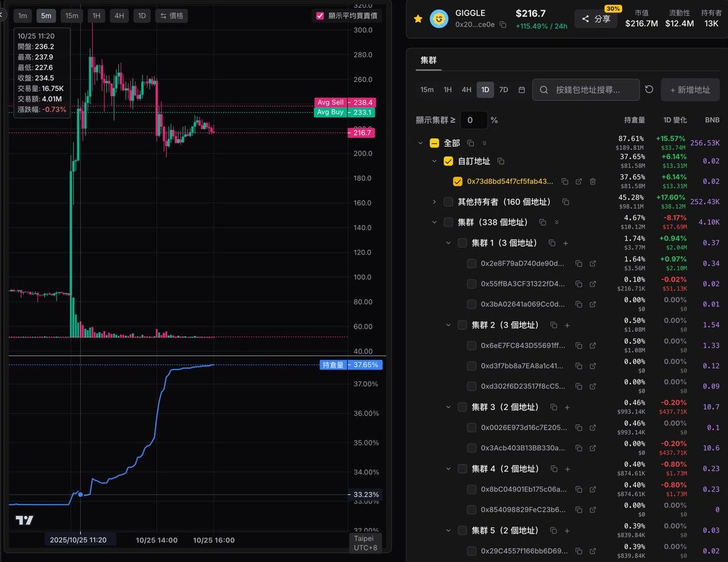Uncheck address 0x73d8bd54f7cf5fab43 checkbox
The width and height of the screenshot is (728, 562).
458,181
